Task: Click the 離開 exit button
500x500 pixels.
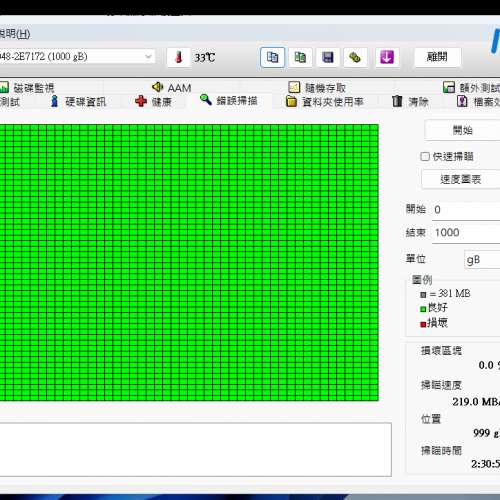Action: (437, 57)
